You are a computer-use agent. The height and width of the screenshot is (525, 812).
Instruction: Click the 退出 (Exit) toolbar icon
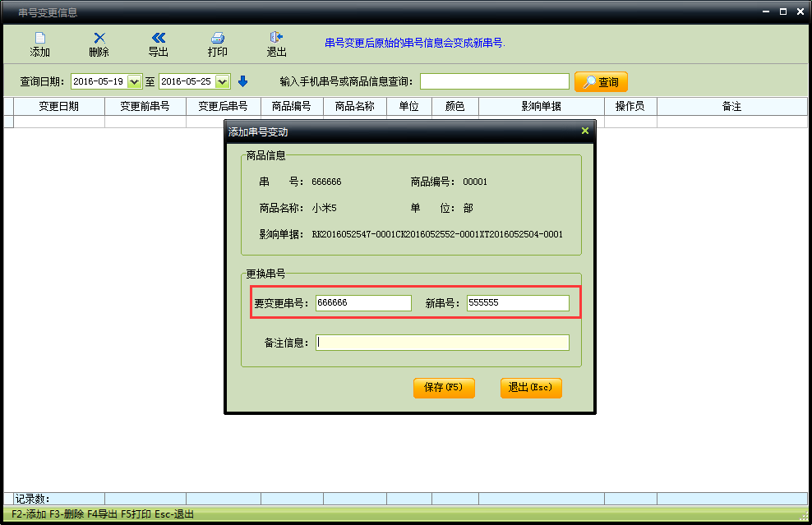point(276,44)
